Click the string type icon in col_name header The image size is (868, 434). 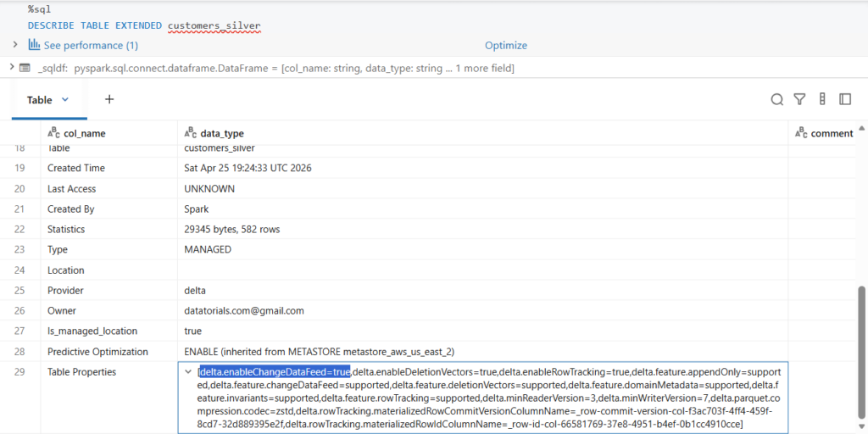pos(53,133)
